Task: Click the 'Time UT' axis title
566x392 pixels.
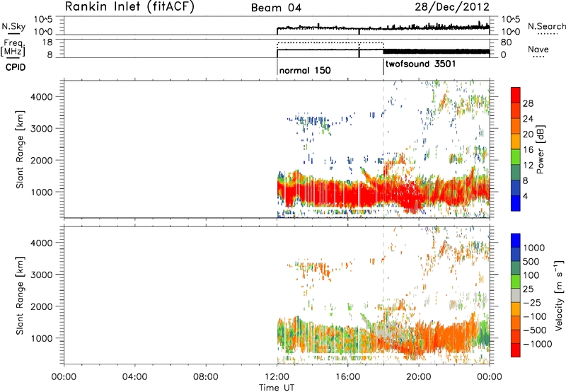Action: [x=277, y=388]
